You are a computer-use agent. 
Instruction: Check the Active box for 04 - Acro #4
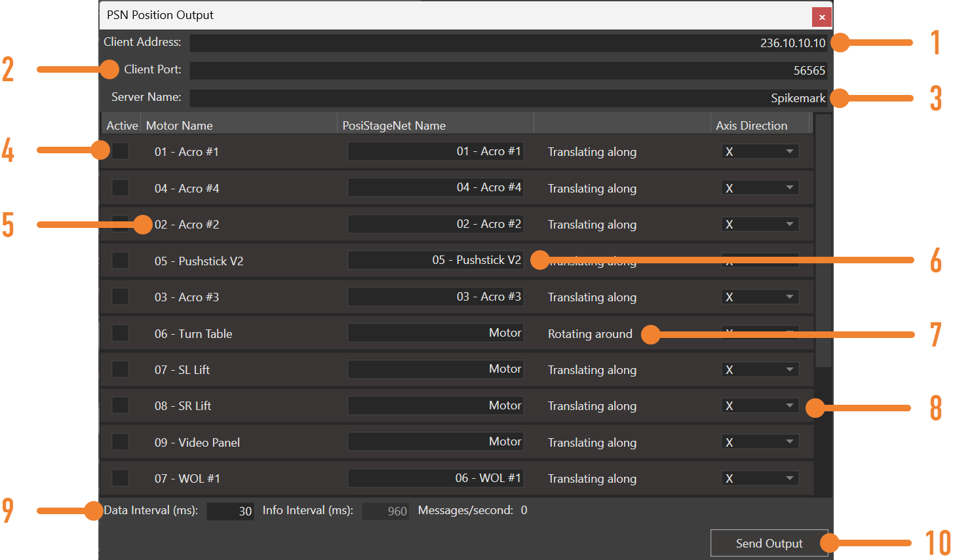(120, 188)
